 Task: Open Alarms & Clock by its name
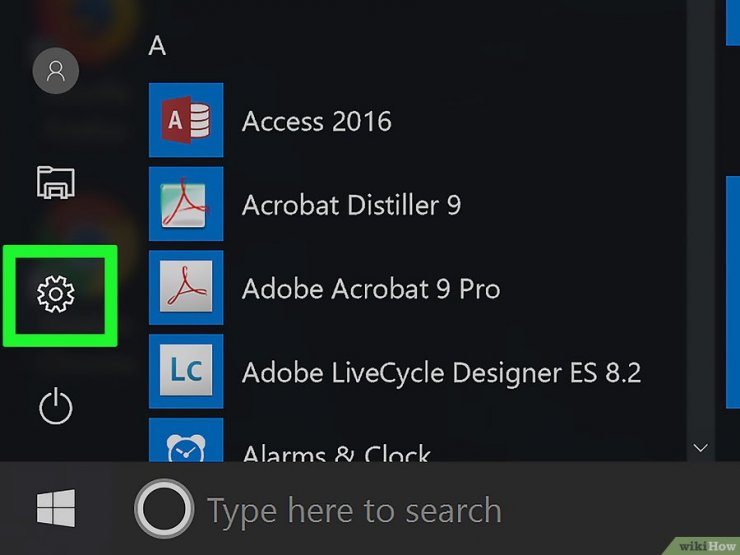336,453
